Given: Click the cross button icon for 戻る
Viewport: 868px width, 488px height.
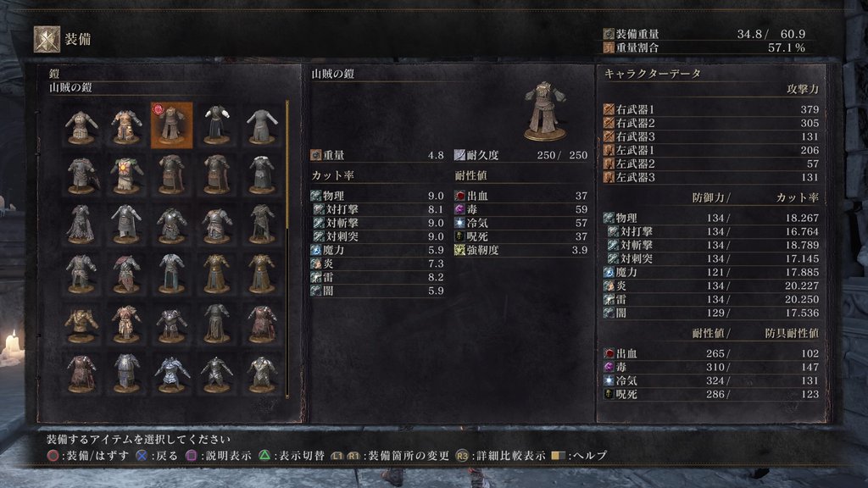Looking at the screenshot, I should click(142, 456).
